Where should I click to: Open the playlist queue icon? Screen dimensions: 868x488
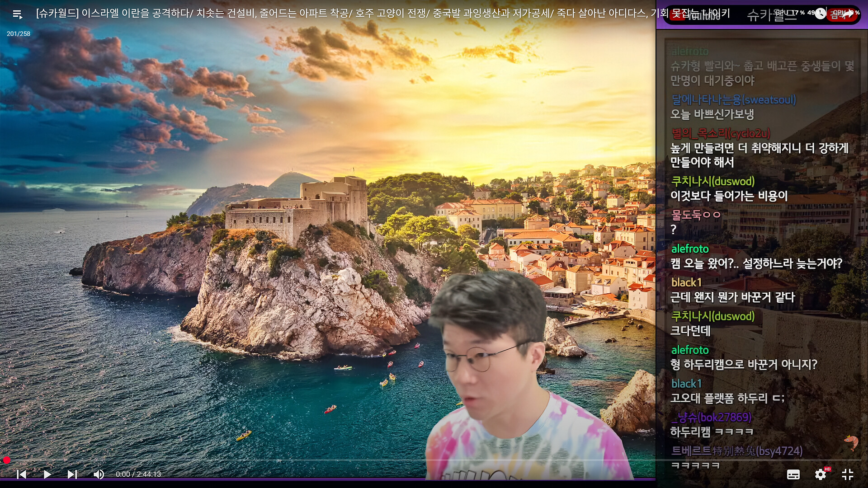17,14
